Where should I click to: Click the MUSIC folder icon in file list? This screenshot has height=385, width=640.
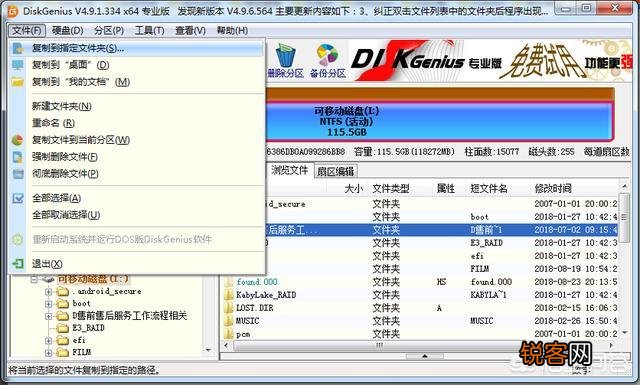[229, 321]
